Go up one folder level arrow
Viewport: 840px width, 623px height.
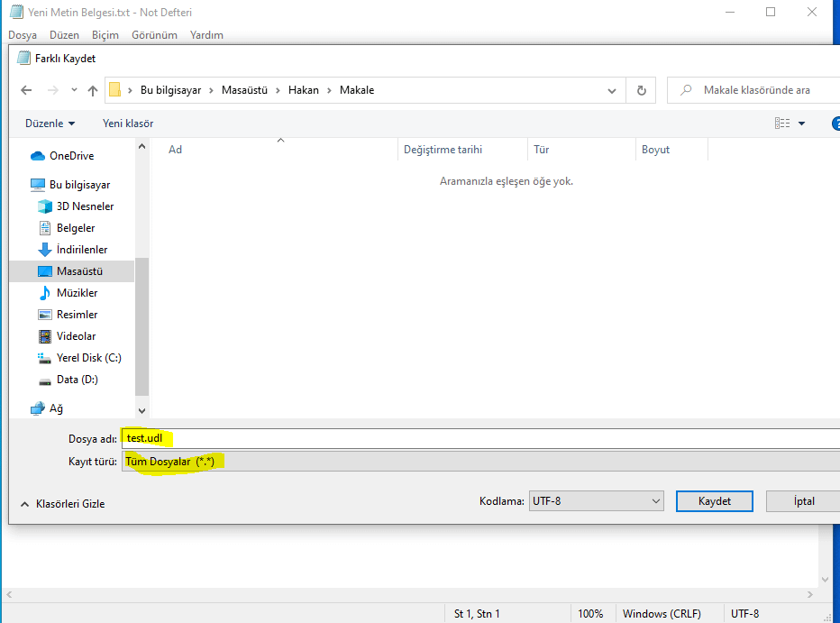[93, 90]
